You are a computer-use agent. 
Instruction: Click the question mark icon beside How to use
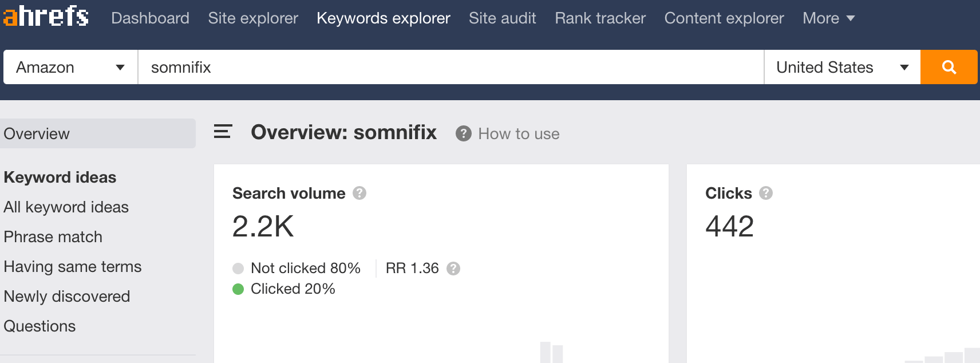[463, 133]
